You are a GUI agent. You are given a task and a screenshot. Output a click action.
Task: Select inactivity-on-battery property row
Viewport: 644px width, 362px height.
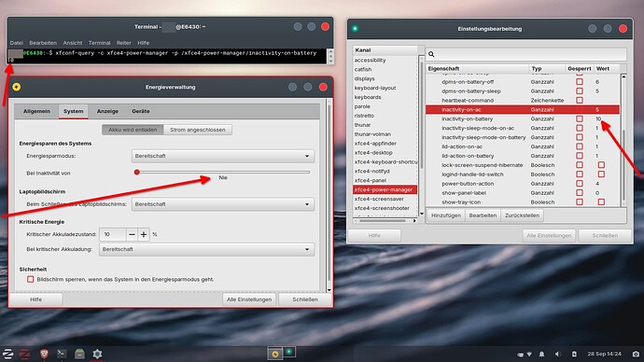click(x=522, y=119)
